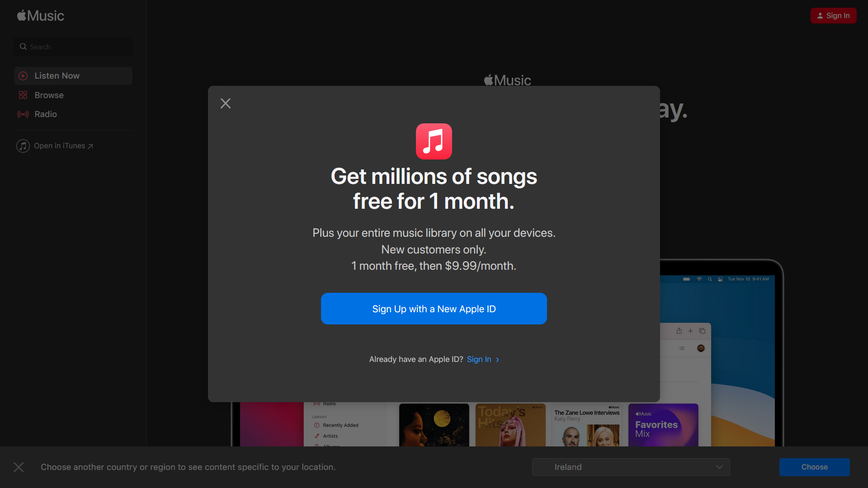
Task: Click the iTunes music note icon
Action: pos(23,146)
